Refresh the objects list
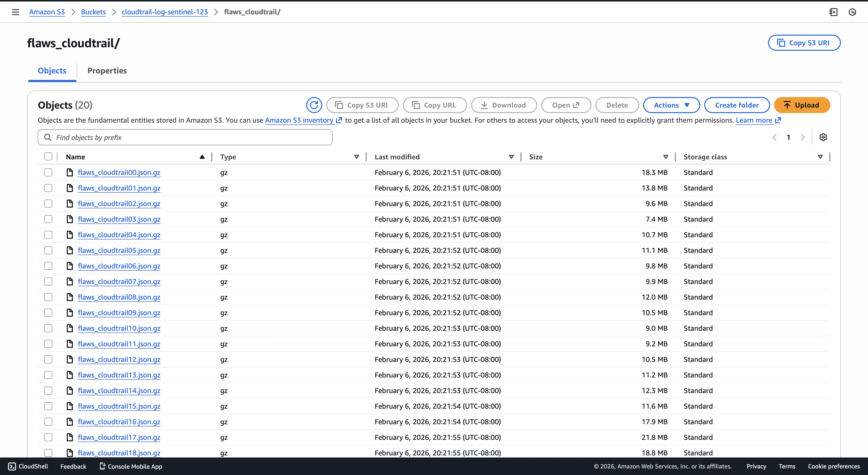 314,105
